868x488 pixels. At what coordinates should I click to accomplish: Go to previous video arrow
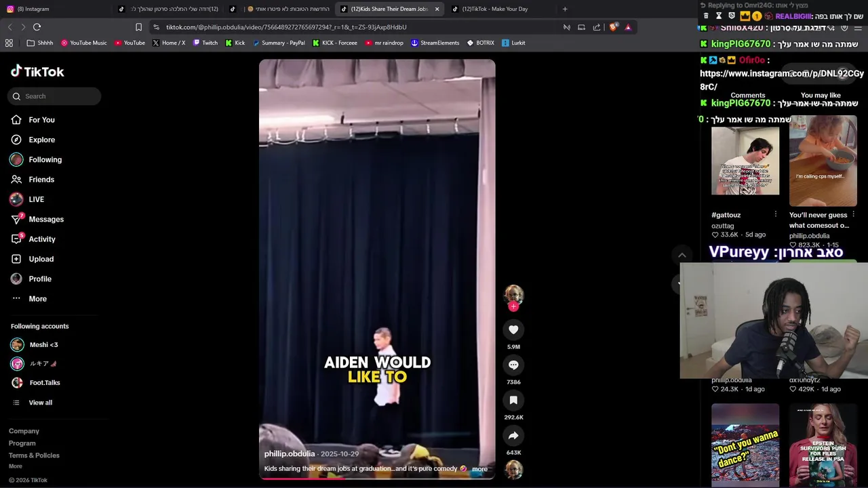[682, 256]
